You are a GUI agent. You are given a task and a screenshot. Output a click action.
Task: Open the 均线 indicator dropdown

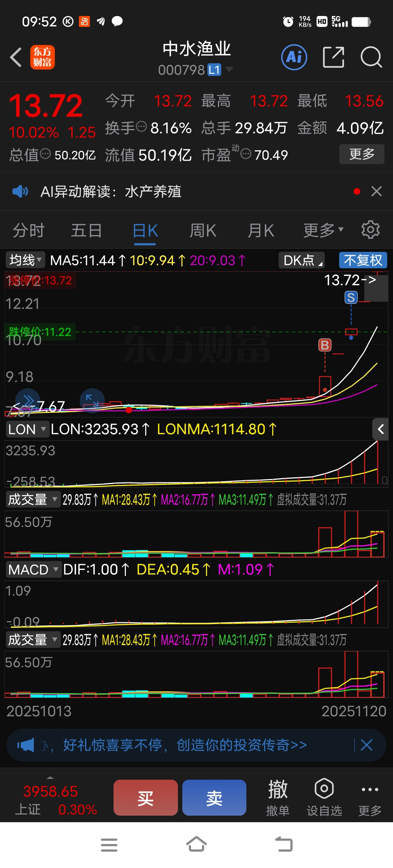[25, 260]
